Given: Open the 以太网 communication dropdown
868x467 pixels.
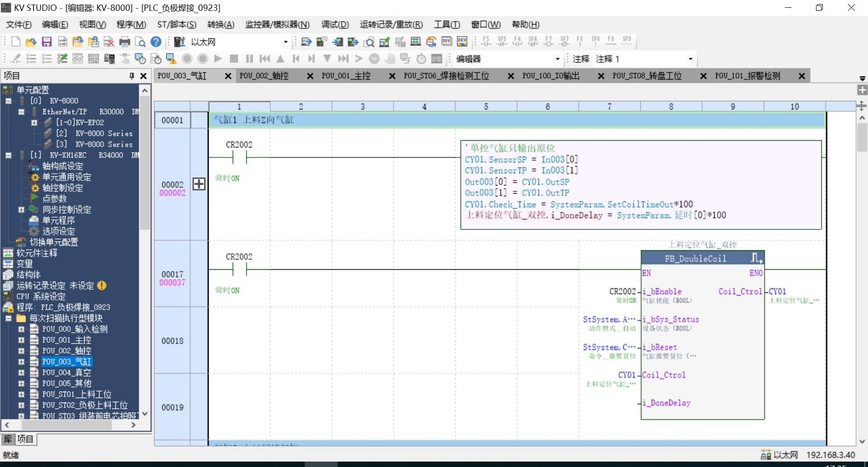Looking at the screenshot, I should click(285, 42).
